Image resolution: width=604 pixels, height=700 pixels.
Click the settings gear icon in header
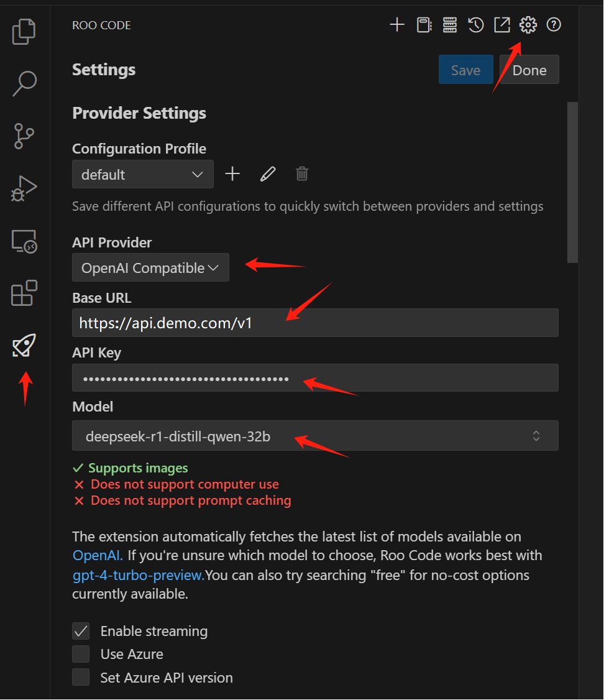(x=528, y=25)
